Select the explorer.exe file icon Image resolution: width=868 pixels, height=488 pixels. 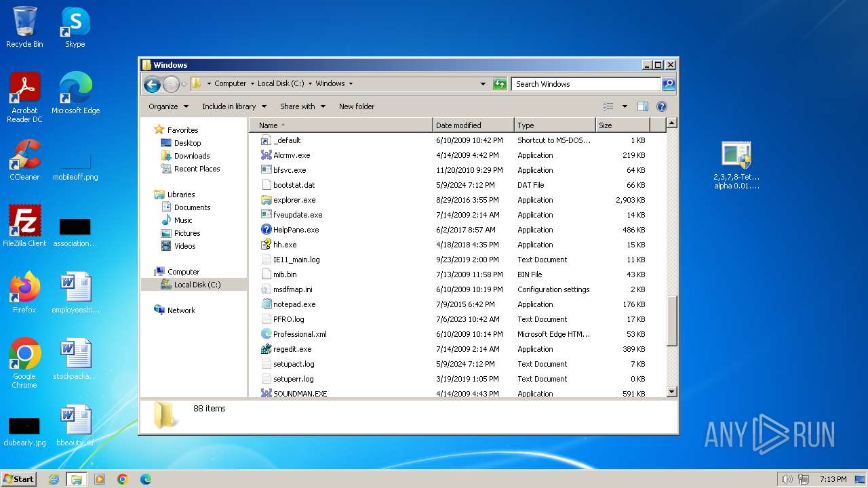[267, 200]
